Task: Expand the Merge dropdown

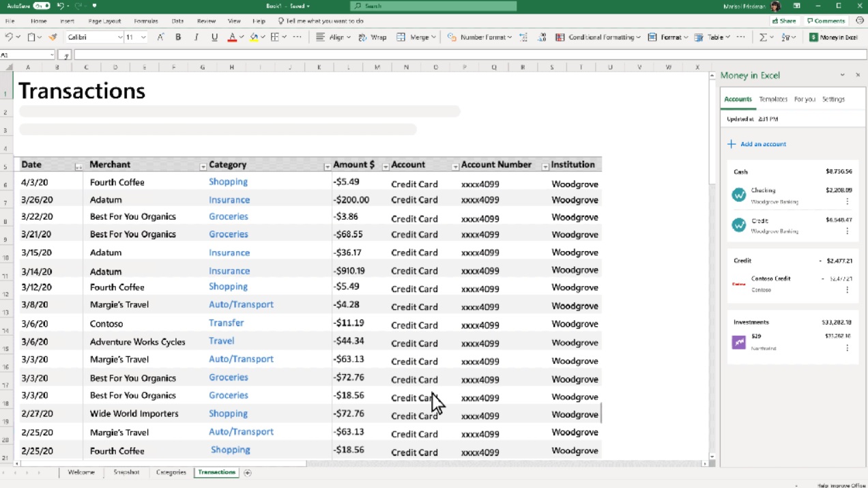Action: pos(433,37)
